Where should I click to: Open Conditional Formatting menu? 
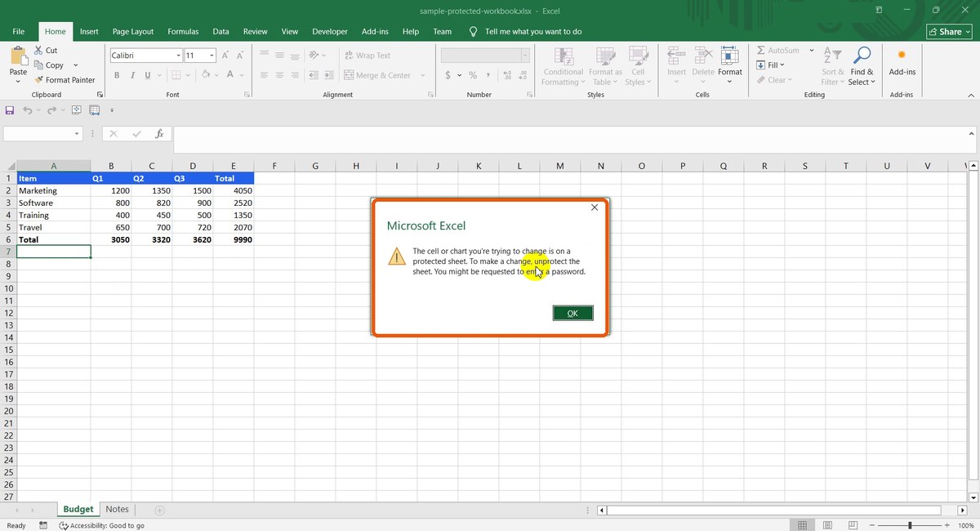click(563, 66)
